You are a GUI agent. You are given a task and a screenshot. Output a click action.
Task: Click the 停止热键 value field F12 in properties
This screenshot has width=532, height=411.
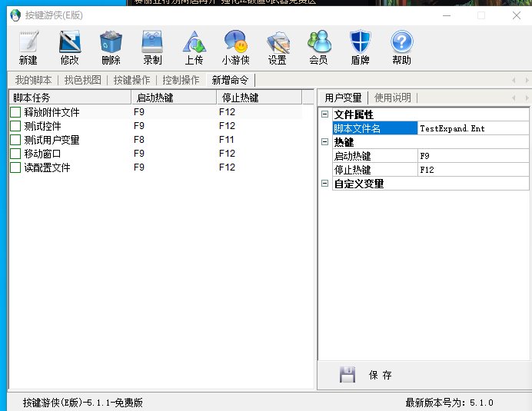coord(473,170)
